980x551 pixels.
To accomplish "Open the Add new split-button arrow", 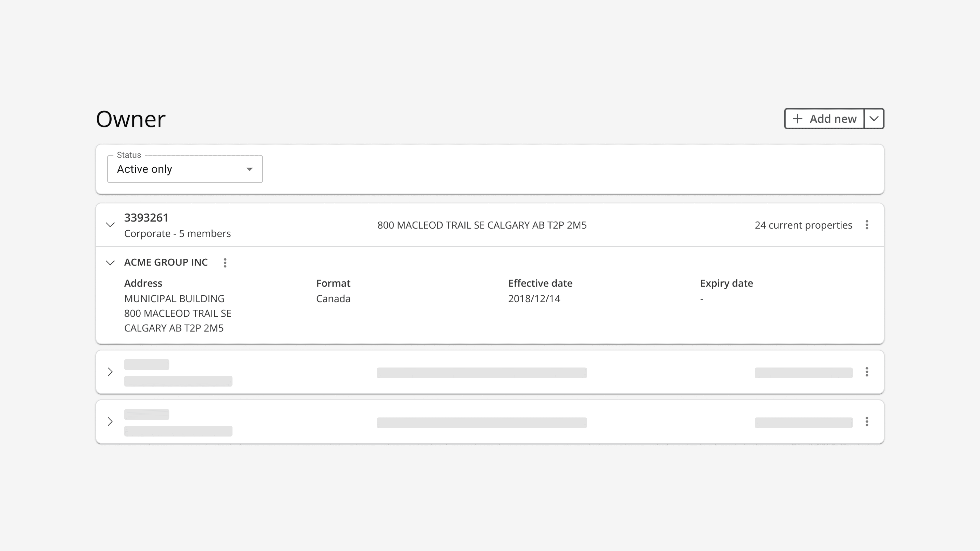I will click(874, 119).
